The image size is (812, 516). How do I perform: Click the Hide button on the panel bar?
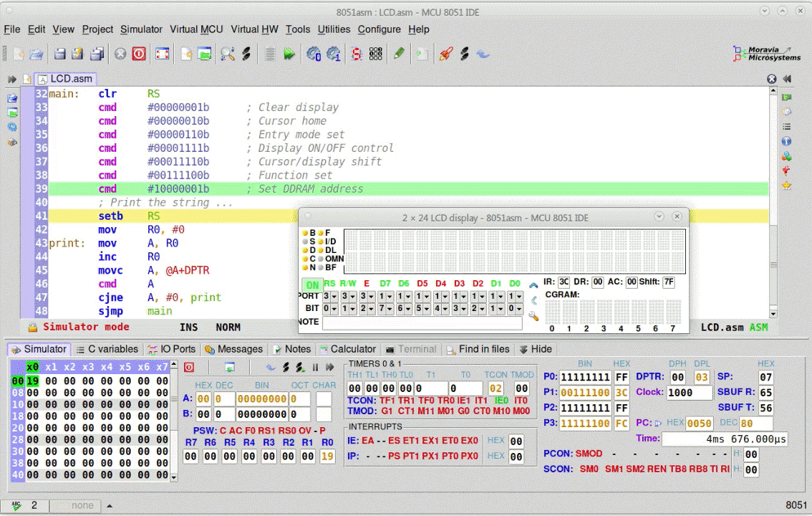coord(536,349)
